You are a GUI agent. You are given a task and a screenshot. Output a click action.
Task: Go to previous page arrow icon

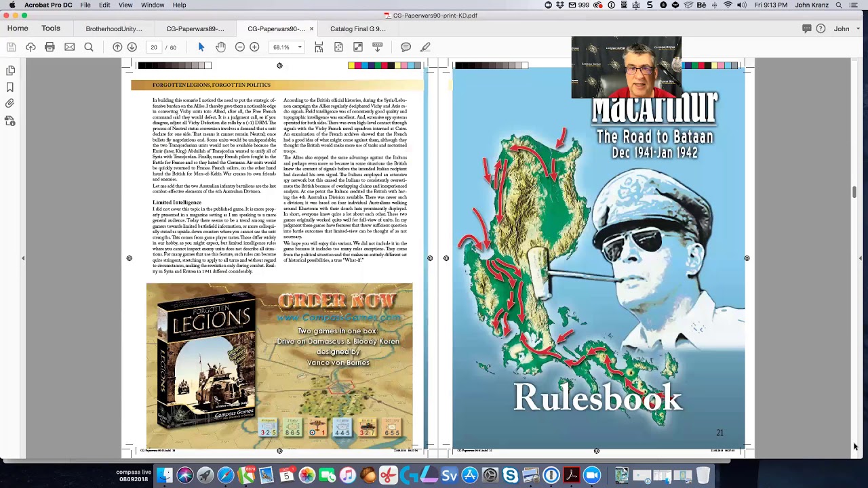tap(117, 47)
